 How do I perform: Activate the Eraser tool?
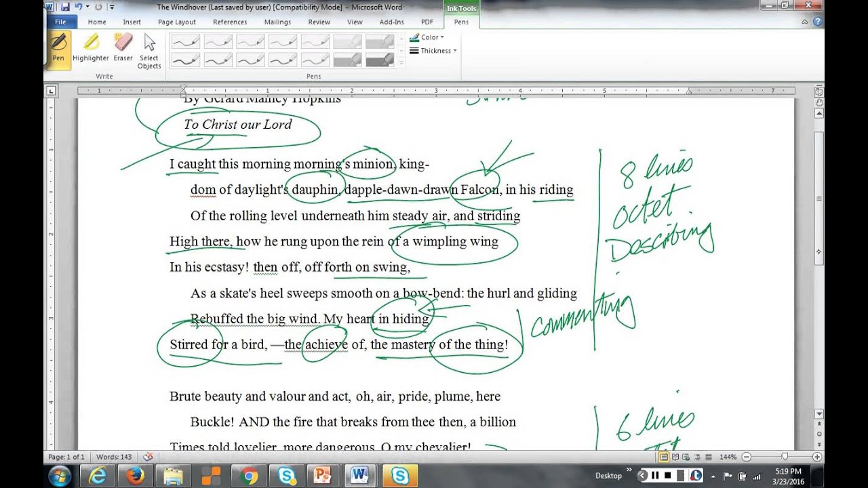[x=123, y=48]
